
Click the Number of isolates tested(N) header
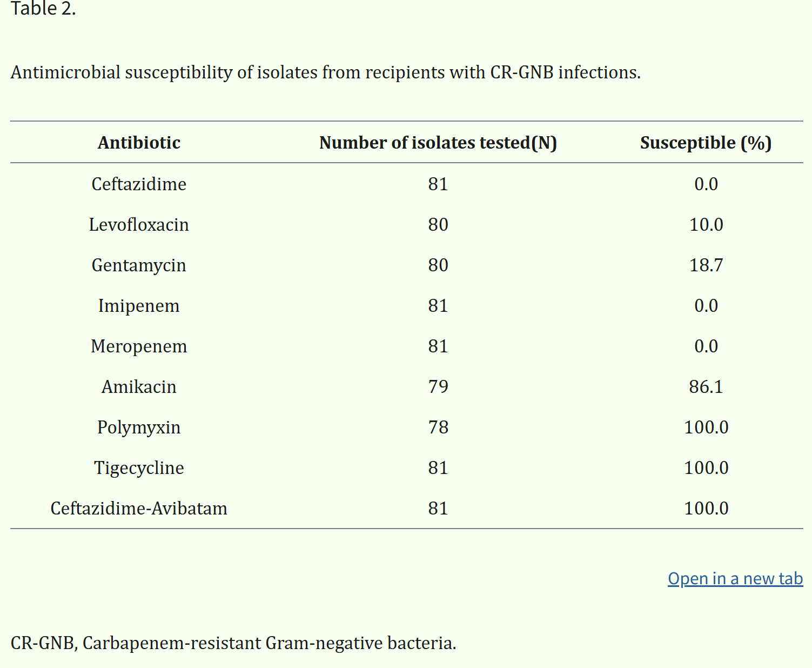click(x=438, y=143)
